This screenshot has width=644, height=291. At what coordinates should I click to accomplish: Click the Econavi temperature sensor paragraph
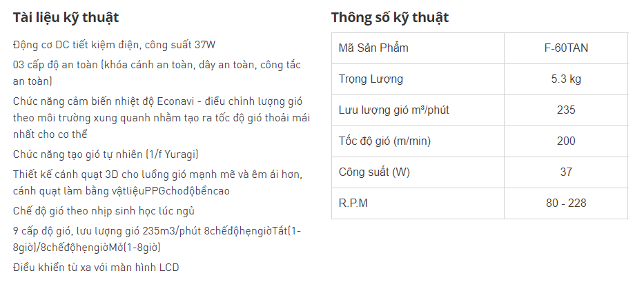(x=161, y=118)
